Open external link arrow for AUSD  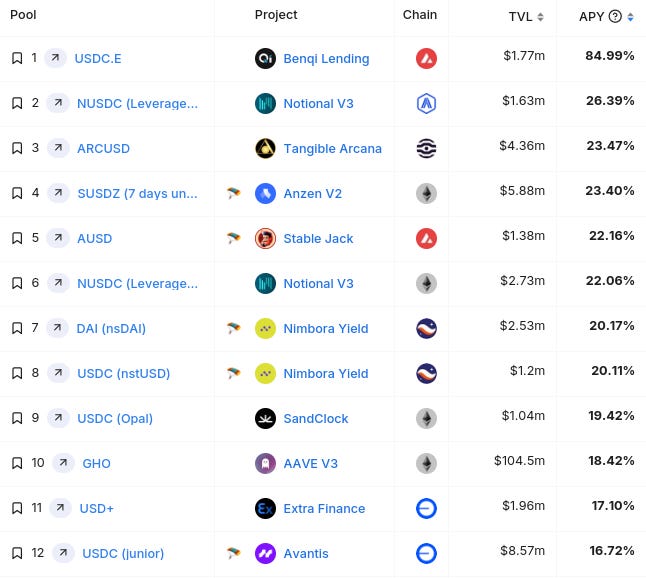pos(58,238)
